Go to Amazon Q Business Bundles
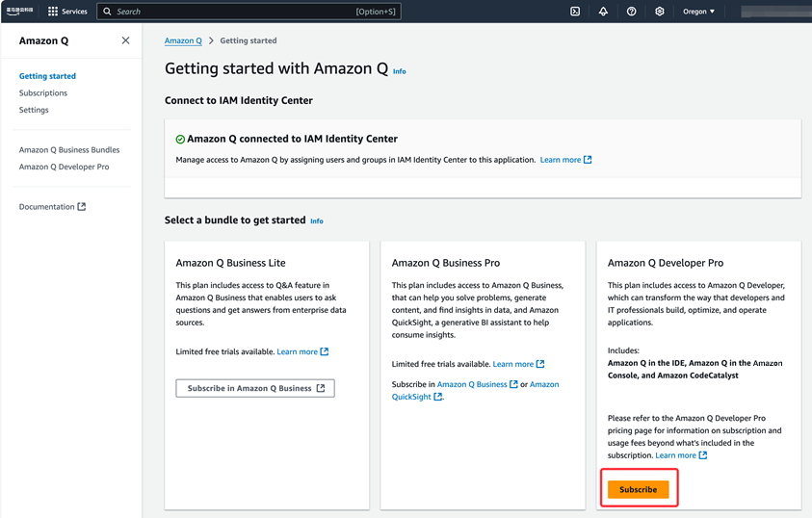Screen dimensions: 812x518 click(69, 150)
